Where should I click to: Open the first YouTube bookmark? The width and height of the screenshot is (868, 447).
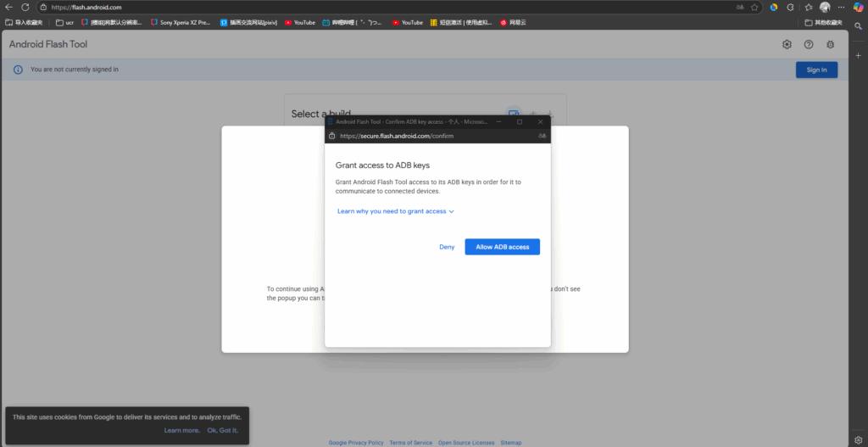coord(299,23)
